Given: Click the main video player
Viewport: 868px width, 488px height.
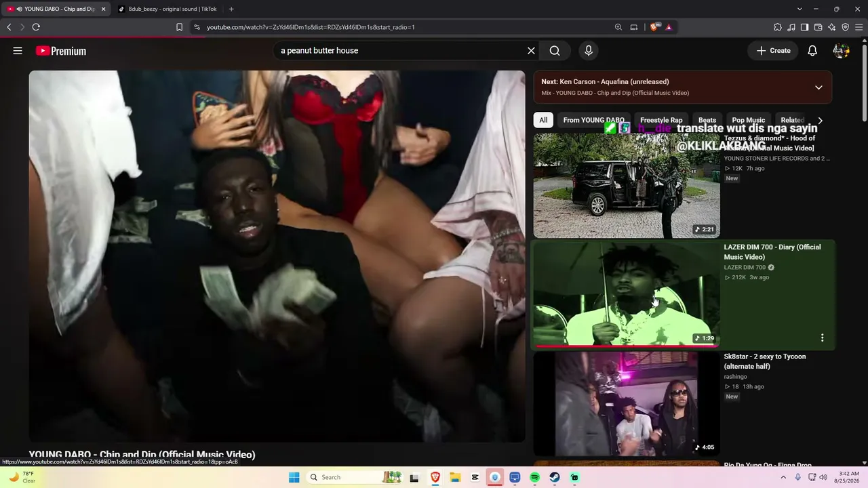Looking at the screenshot, I should coord(277,256).
